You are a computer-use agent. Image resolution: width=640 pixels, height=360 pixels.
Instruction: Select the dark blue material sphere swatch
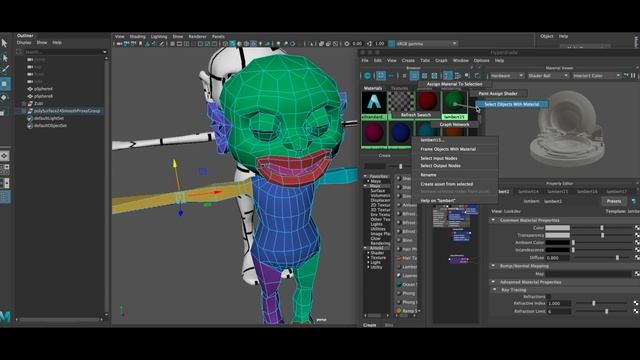click(400, 133)
